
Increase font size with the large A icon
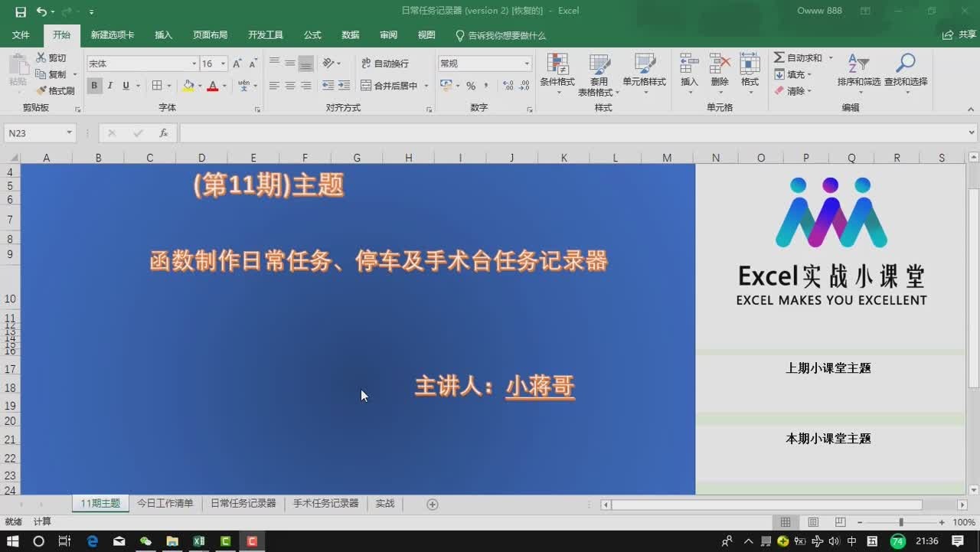point(237,64)
